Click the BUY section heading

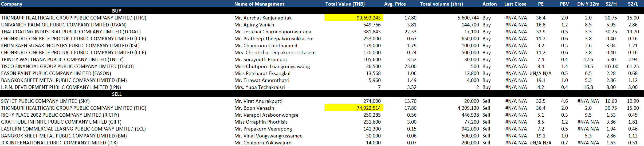click(x=117, y=11)
